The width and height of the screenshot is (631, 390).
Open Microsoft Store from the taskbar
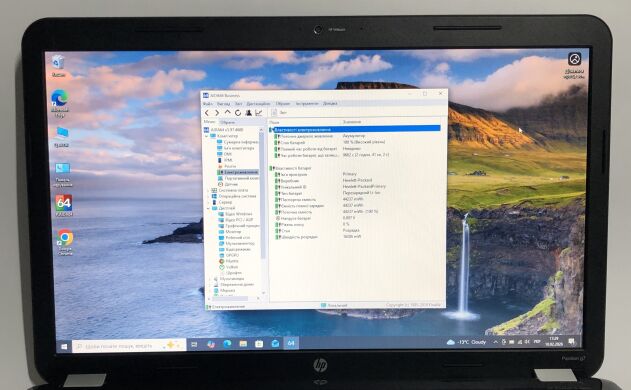click(259, 344)
